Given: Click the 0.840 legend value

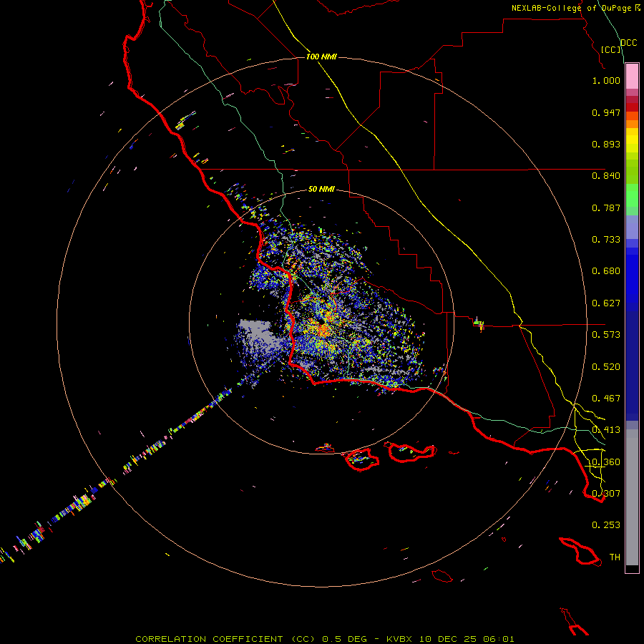Looking at the screenshot, I should tap(606, 176).
